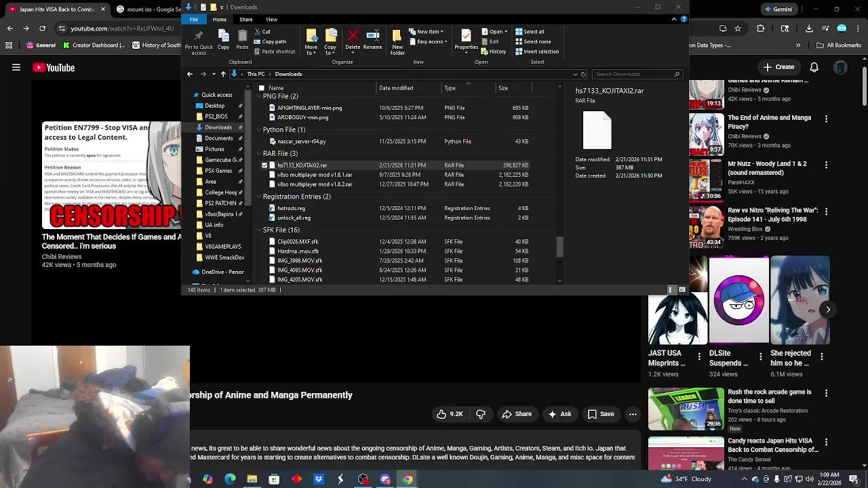Open the History of South bookmark
This screenshot has height=488, width=868.
point(157,45)
